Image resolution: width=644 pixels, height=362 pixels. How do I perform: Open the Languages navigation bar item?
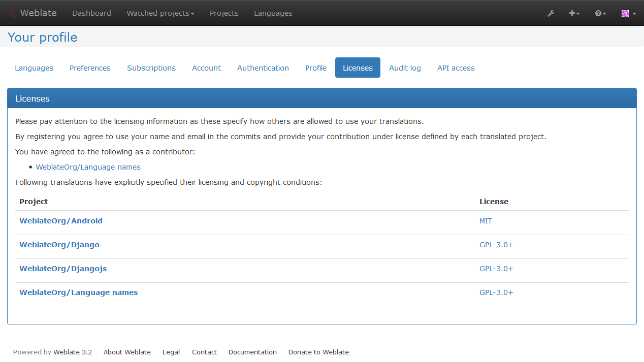click(x=273, y=13)
